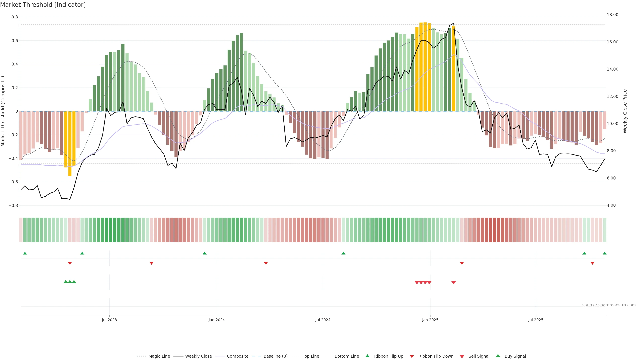The image size is (644, 362).
Task: Select the Ribbon Flip Up marker near December 2023
Action: [204, 253]
